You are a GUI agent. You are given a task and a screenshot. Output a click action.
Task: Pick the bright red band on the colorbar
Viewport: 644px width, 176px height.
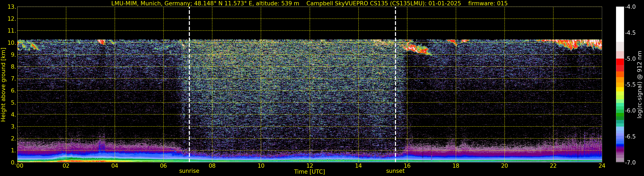click(620, 62)
